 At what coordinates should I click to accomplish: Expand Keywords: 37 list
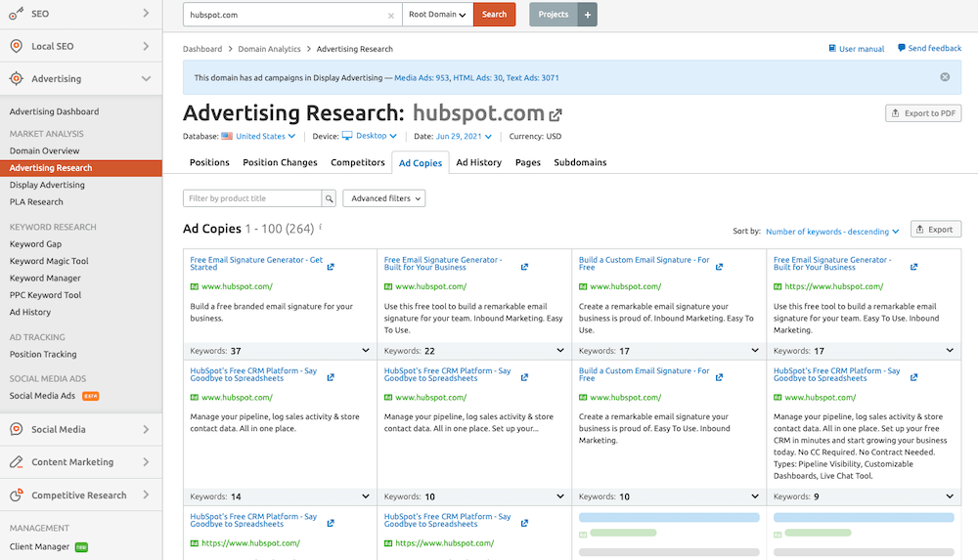click(366, 351)
